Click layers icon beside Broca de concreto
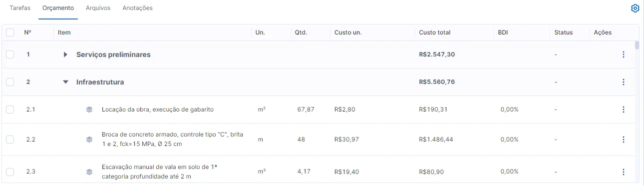 (89, 139)
